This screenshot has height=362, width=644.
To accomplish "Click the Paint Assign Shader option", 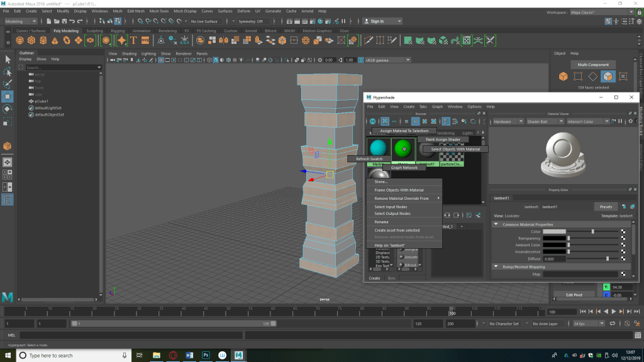I will click(x=443, y=139).
